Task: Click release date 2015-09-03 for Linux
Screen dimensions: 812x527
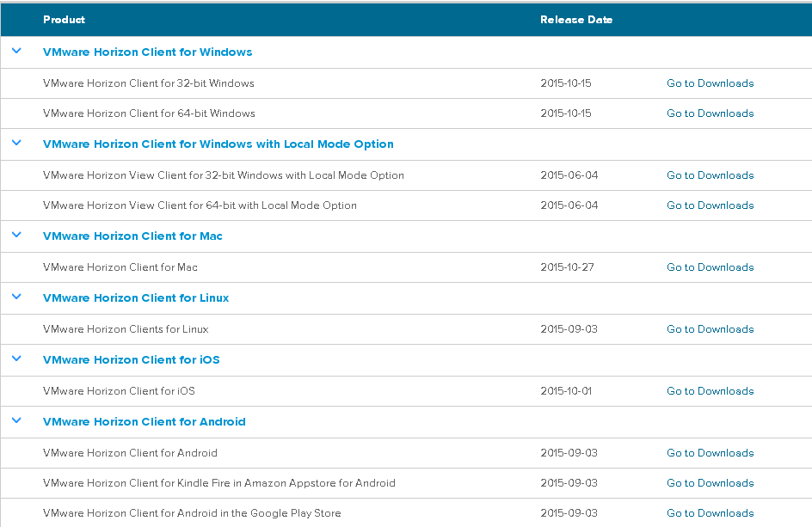Action: pyautogui.click(x=569, y=328)
